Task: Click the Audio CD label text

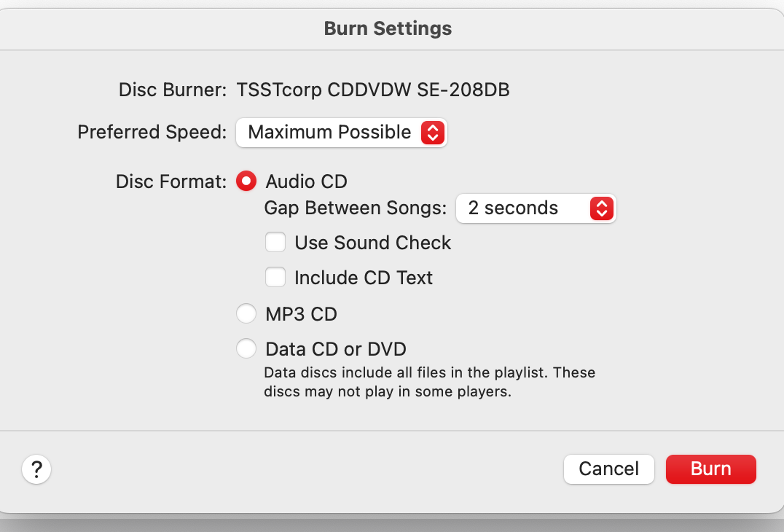Action: coord(307,181)
